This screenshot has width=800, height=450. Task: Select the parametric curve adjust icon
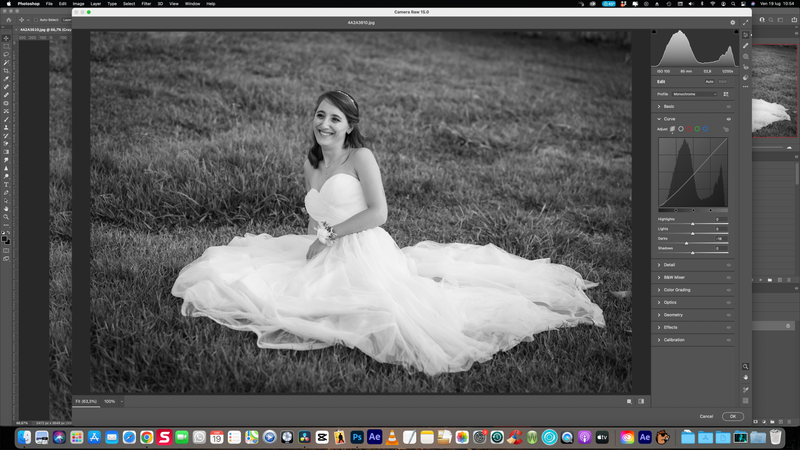click(x=673, y=128)
